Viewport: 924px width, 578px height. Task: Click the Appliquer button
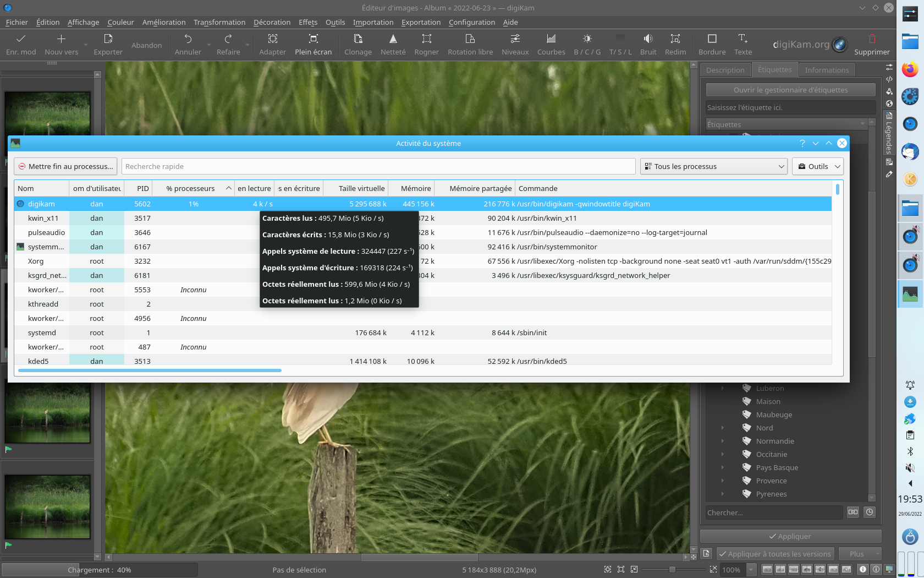(790, 536)
